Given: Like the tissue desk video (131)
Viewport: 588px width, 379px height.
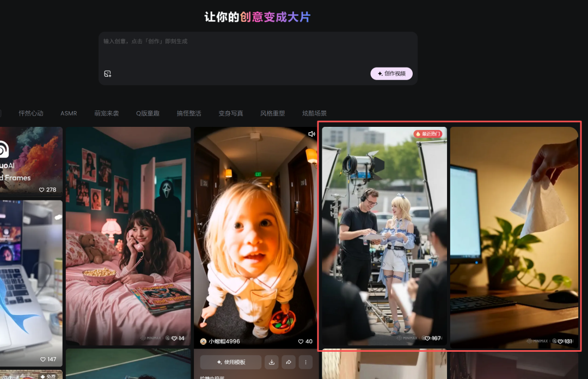Looking at the screenshot, I should (560, 341).
